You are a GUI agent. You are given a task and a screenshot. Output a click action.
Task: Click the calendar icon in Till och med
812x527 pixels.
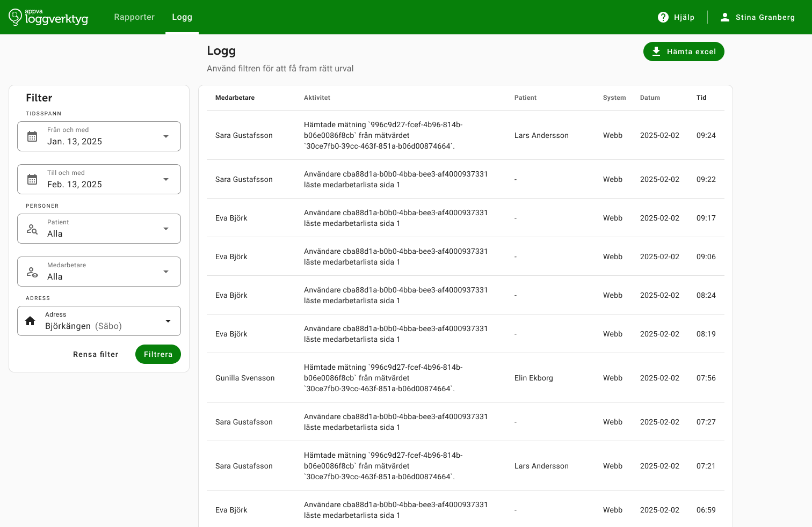tap(32, 179)
